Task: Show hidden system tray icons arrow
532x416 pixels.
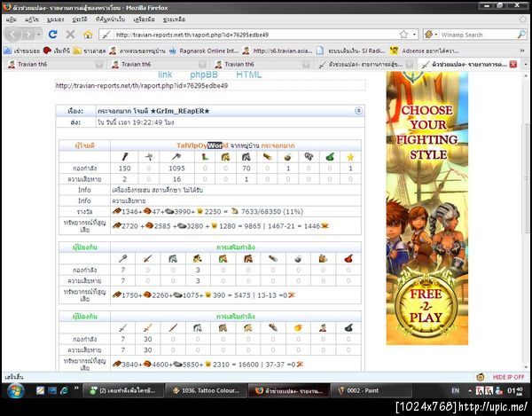Action: 470,390
